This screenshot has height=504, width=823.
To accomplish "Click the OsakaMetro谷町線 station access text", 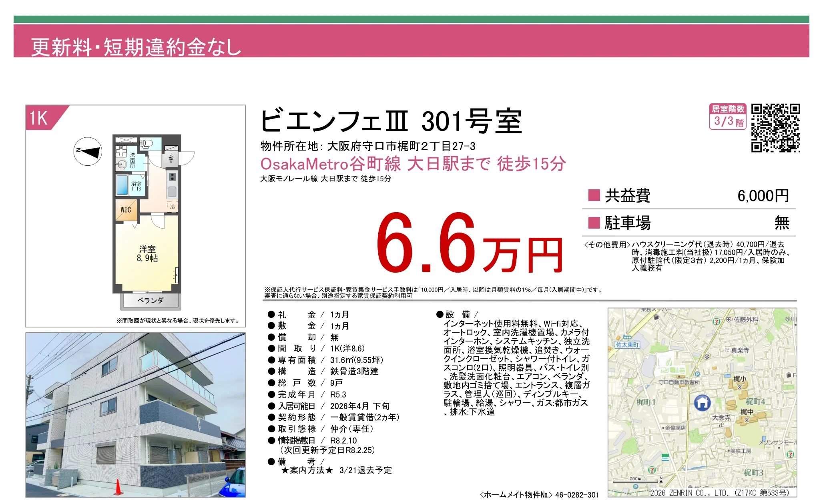I will pyautogui.click(x=413, y=164).
